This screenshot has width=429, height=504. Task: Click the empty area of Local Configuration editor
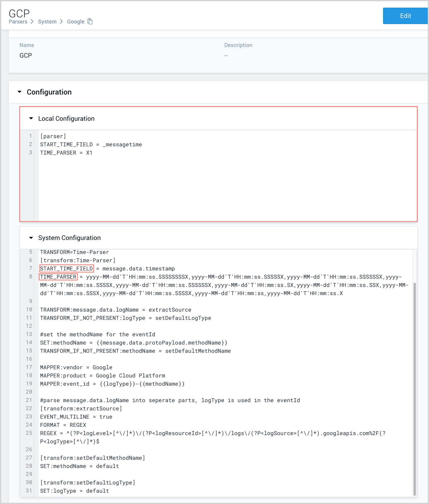point(225,189)
